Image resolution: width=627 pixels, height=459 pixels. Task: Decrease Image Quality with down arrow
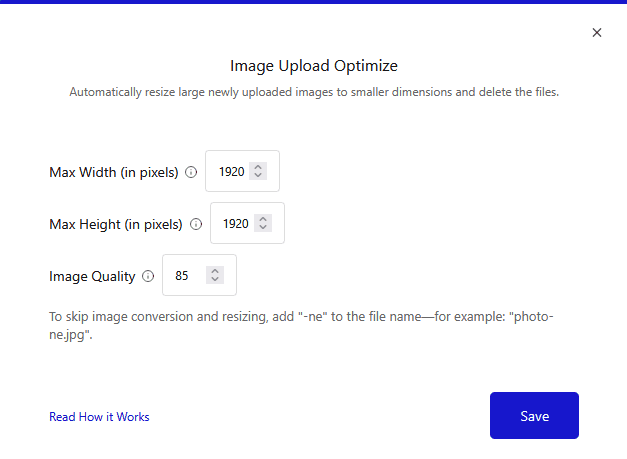(x=215, y=279)
